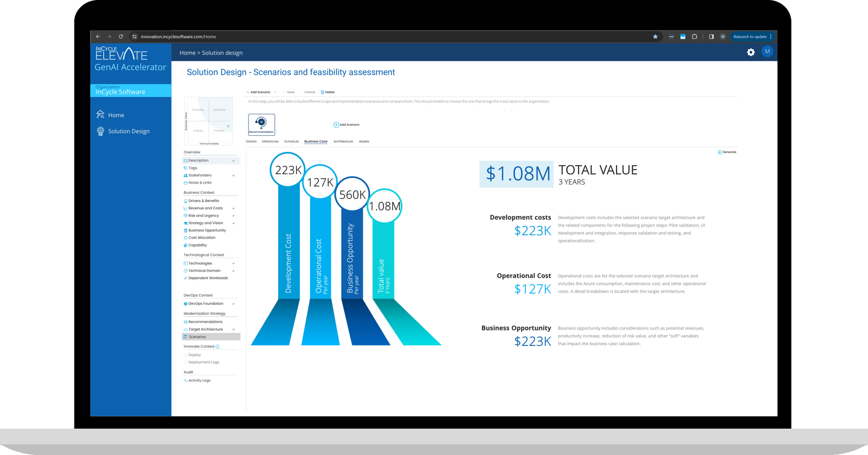Click the Innovate Context info icon
Image resolution: width=868 pixels, height=455 pixels.
pyautogui.click(x=218, y=346)
